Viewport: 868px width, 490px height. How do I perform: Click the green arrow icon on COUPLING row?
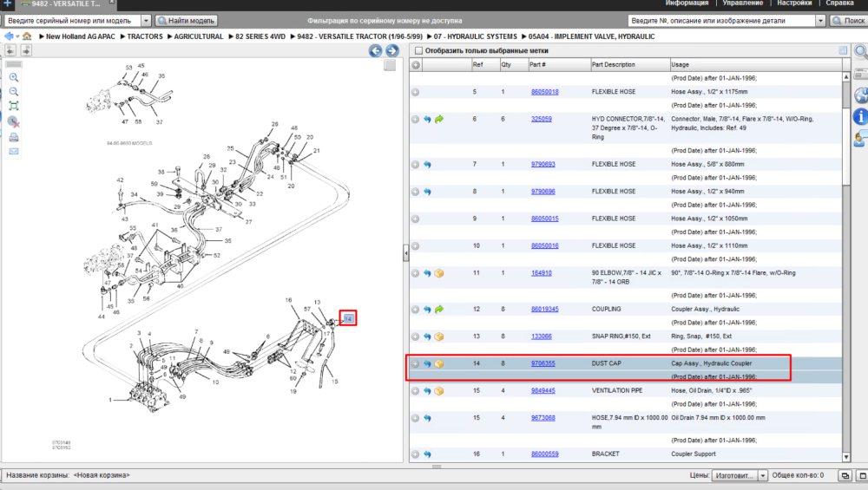[439, 309]
